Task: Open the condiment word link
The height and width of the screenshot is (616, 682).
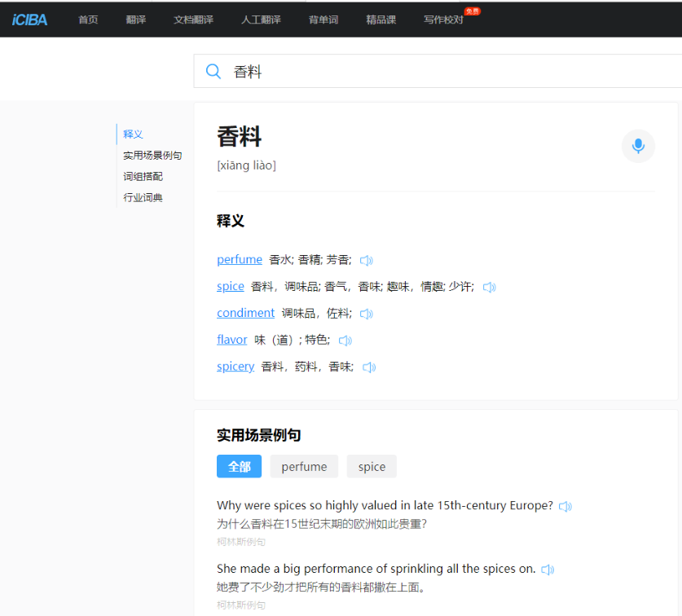Action: click(245, 313)
